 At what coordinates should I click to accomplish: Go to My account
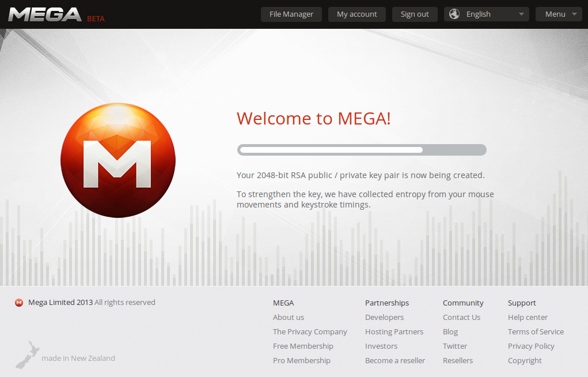pos(356,14)
